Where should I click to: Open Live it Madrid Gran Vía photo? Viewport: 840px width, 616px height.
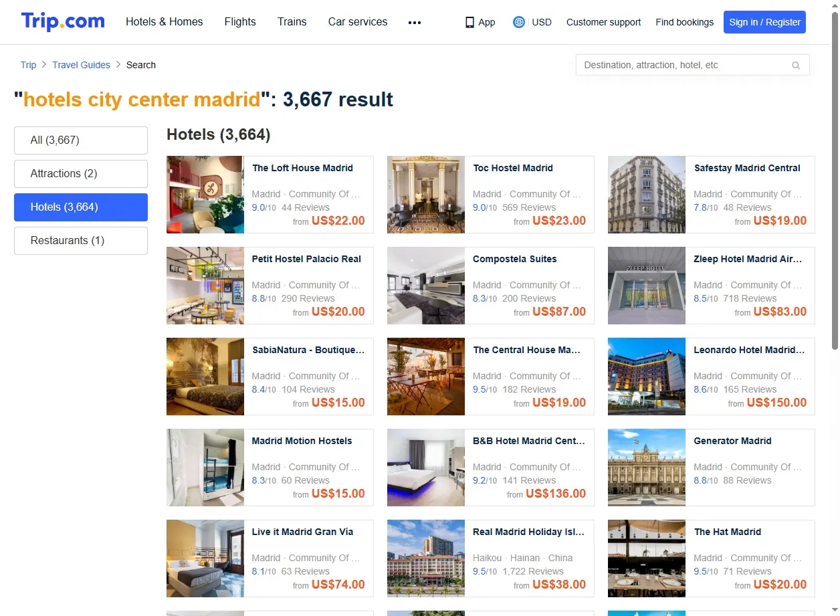tap(205, 558)
